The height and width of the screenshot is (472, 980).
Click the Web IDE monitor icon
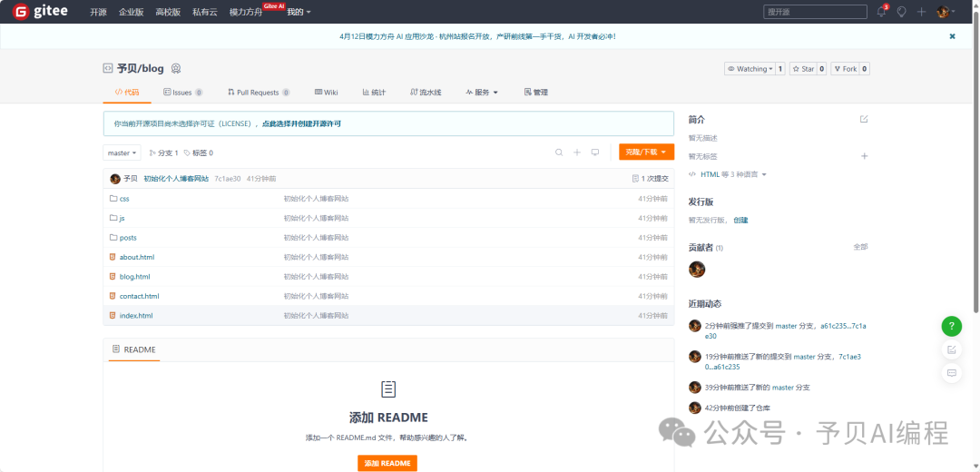click(595, 152)
